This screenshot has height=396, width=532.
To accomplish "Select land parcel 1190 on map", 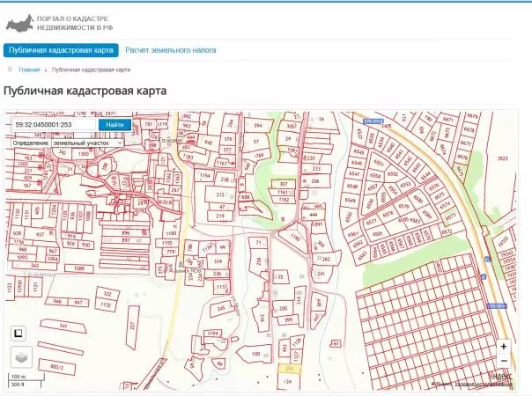I will tap(294, 238).
